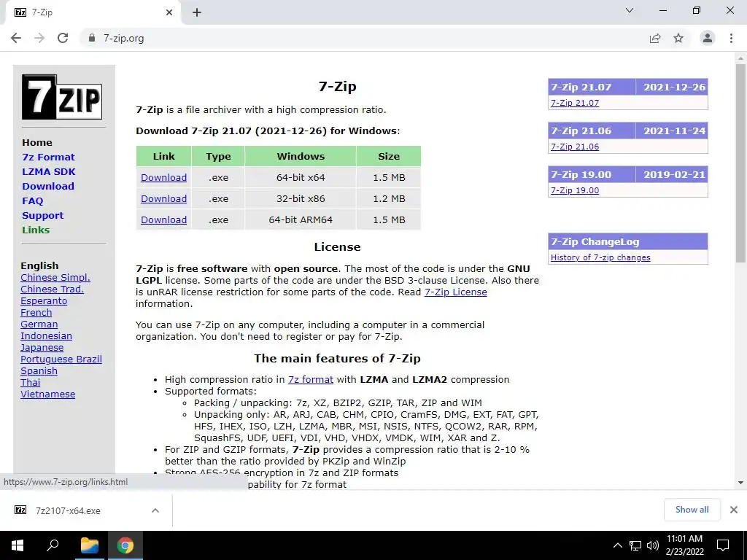Switch language to French
The height and width of the screenshot is (560, 747).
[x=36, y=312]
